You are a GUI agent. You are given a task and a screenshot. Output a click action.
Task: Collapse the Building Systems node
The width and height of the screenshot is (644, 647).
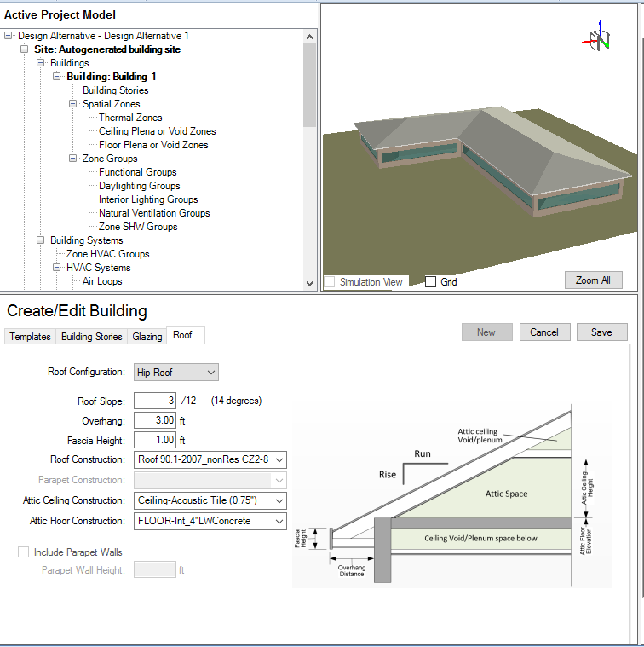coord(41,240)
